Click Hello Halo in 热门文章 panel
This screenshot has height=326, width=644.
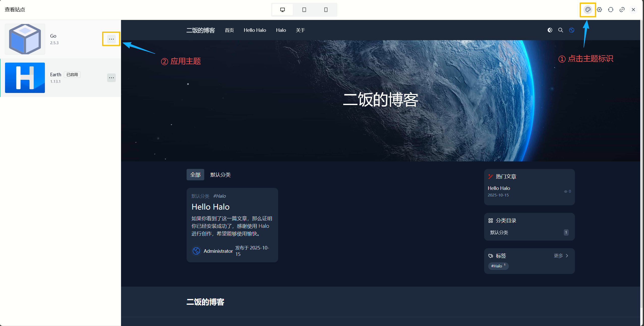[x=499, y=188]
